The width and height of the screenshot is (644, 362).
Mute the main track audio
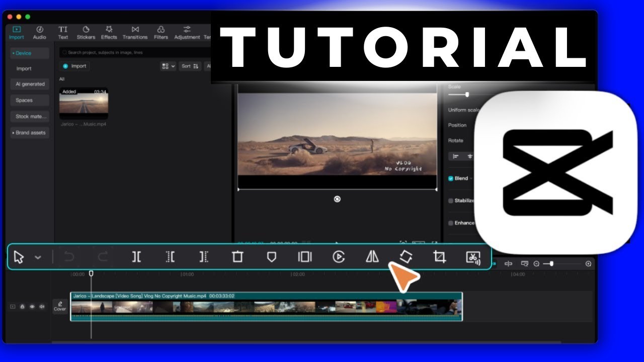[42, 306]
